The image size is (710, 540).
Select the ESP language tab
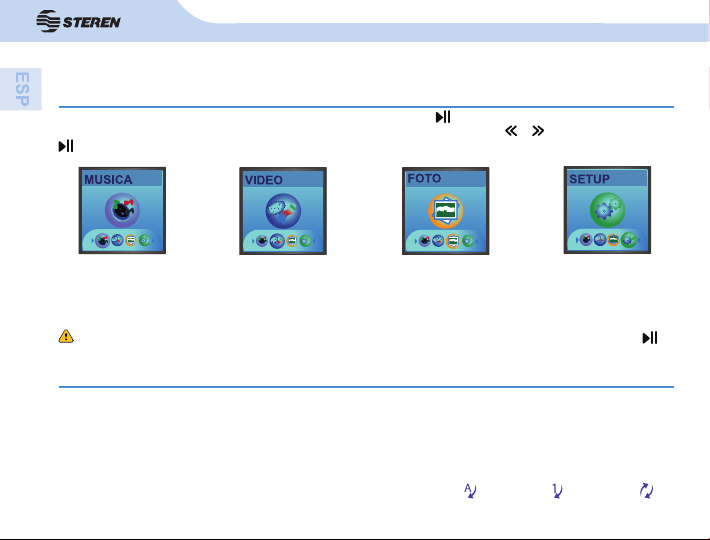[x=21, y=89]
